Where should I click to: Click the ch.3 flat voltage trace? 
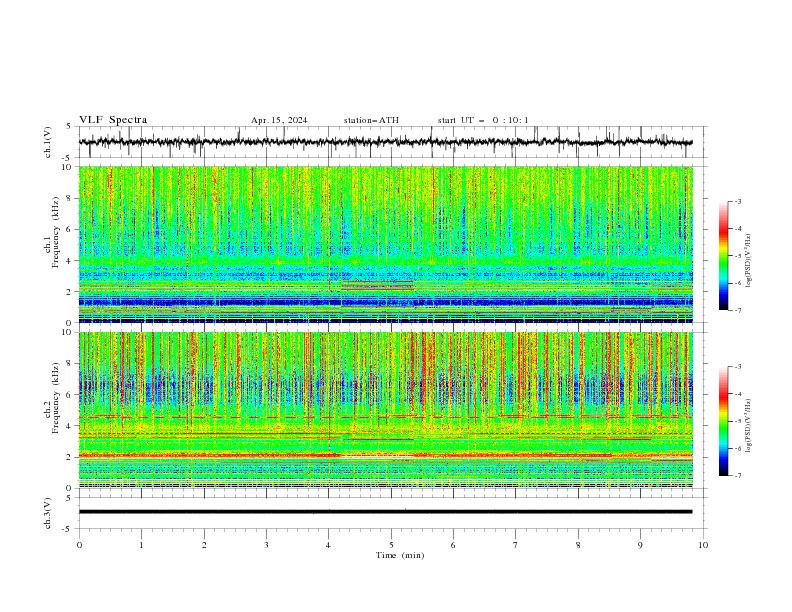click(386, 512)
